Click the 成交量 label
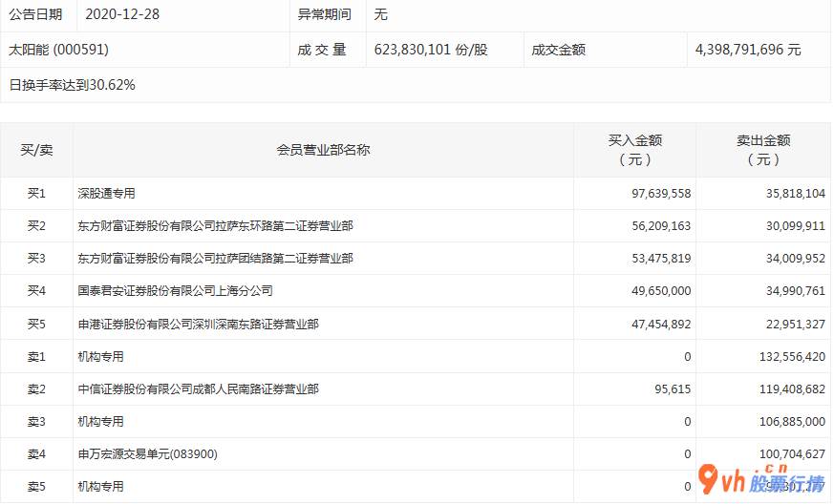The width and height of the screenshot is (834, 504). pyautogui.click(x=322, y=50)
